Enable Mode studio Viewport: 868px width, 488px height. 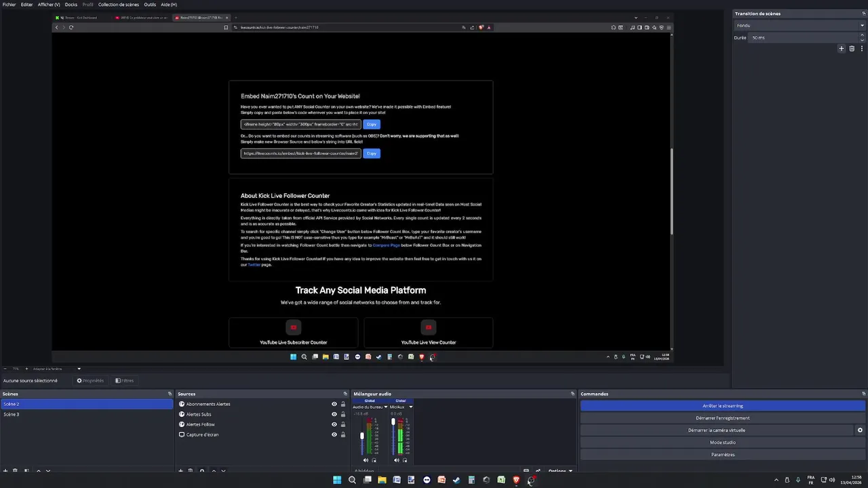[x=723, y=443]
